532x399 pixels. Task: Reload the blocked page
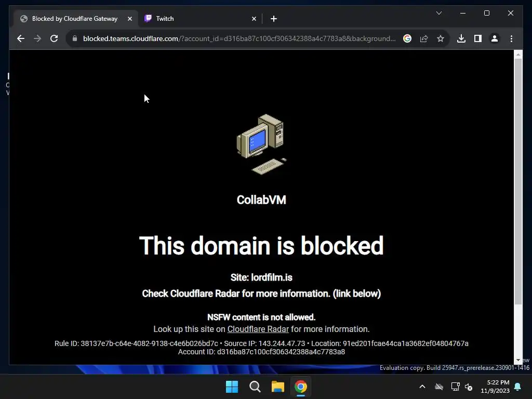54,38
